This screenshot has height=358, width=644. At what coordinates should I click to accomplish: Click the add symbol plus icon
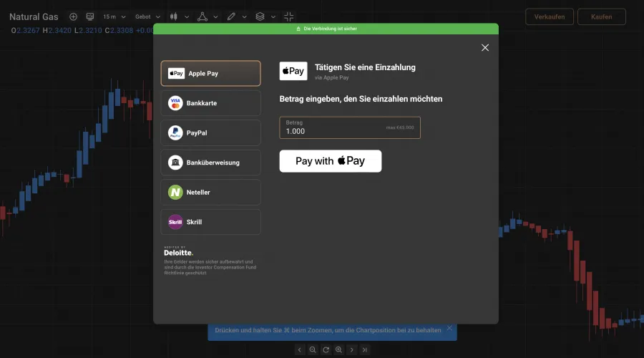tap(73, 16)
